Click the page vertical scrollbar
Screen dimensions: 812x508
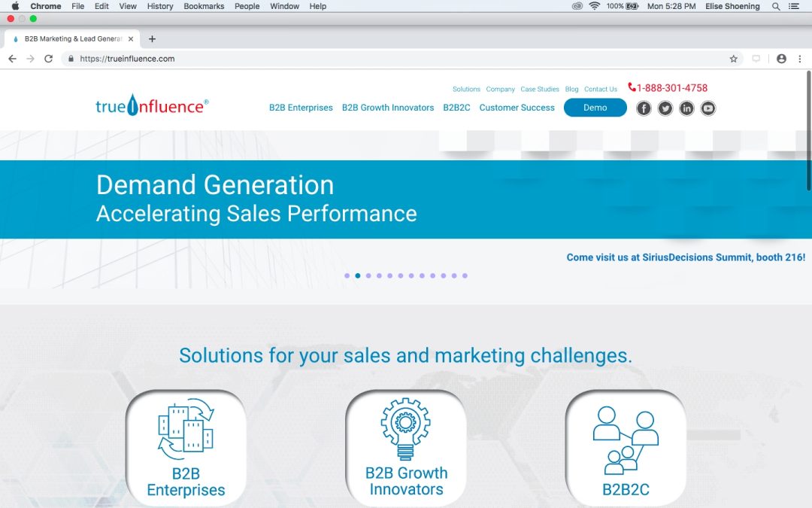[x=809, y=131]
